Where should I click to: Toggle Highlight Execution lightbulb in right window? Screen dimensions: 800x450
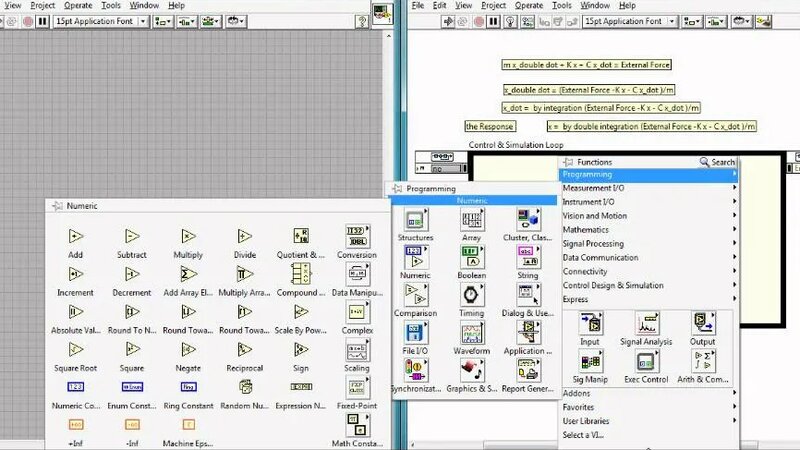(510, 21)
